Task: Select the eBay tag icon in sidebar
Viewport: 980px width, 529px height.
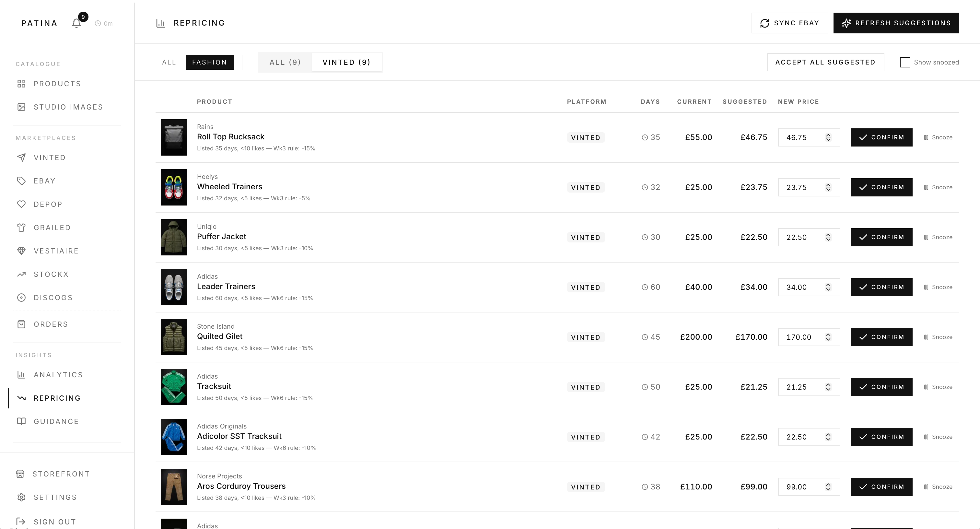Action: pyautogui.click(x=22, y=181)
